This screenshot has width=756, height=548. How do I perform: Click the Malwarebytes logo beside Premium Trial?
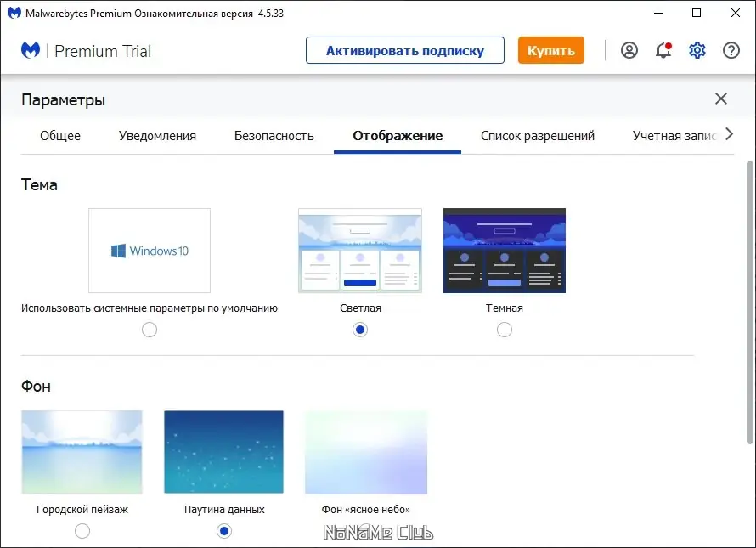(x=31, y=50)
